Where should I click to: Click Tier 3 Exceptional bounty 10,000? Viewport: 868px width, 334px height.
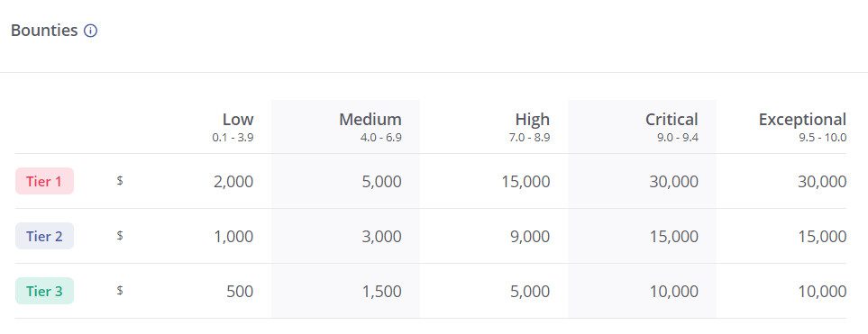coord(823,291)
